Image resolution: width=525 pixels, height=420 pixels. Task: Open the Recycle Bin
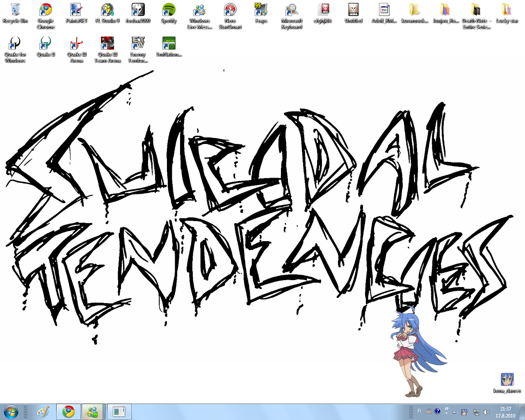15,13
